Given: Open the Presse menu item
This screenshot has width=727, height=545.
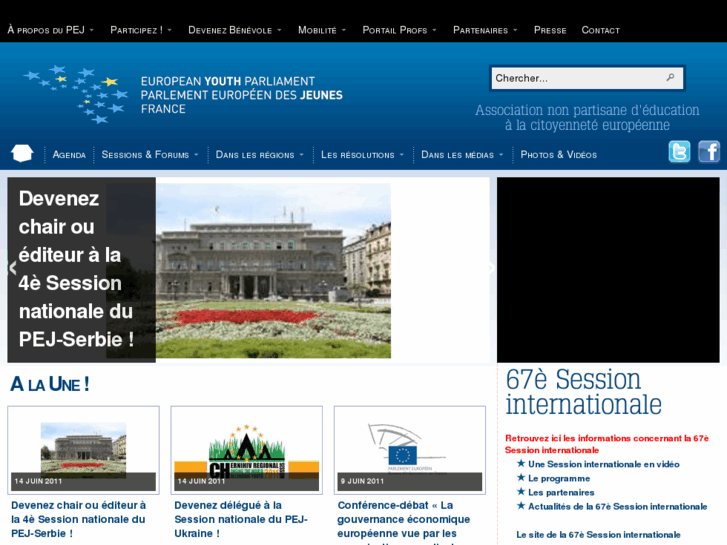Looking at the screenshot, I should coord(550,30).
